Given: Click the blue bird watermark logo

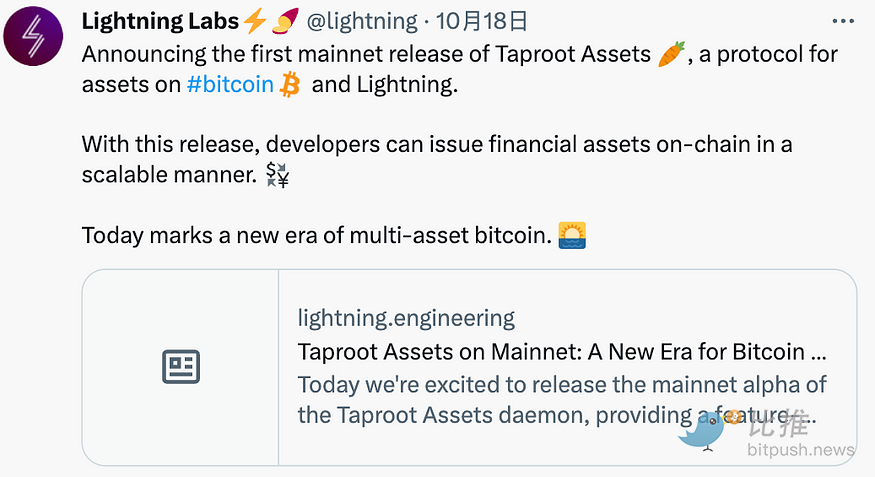Looking at the screenshot, I should point(701,431).
